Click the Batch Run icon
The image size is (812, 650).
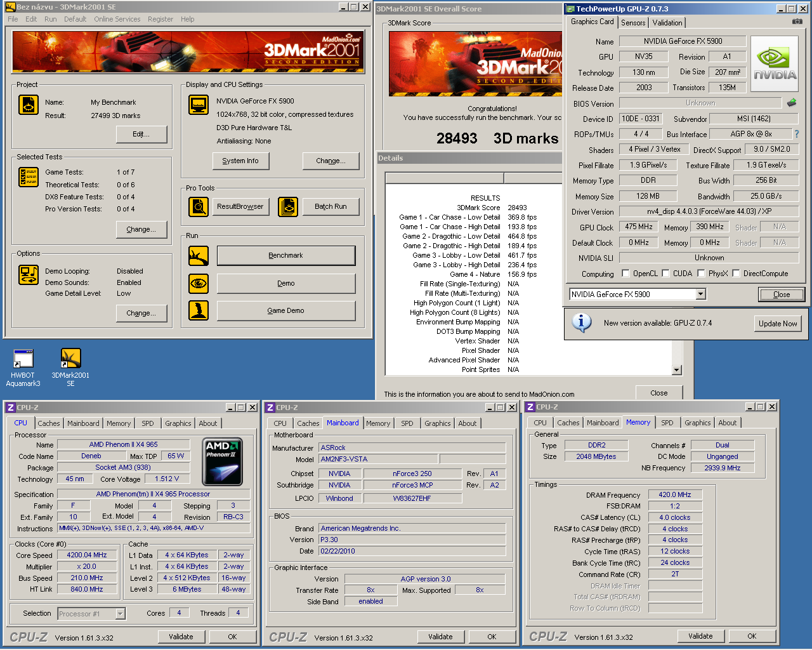pyautogui.click(x=288, y=206)
